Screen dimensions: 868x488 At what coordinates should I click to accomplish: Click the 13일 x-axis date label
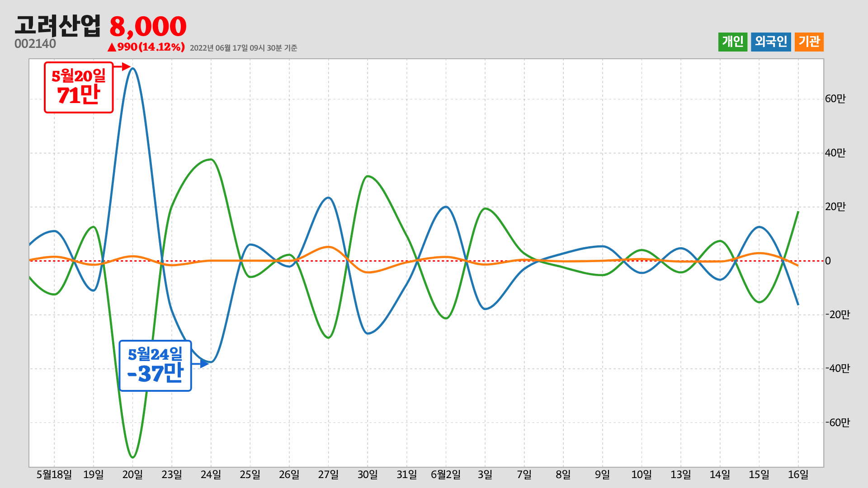click(681, 474)
